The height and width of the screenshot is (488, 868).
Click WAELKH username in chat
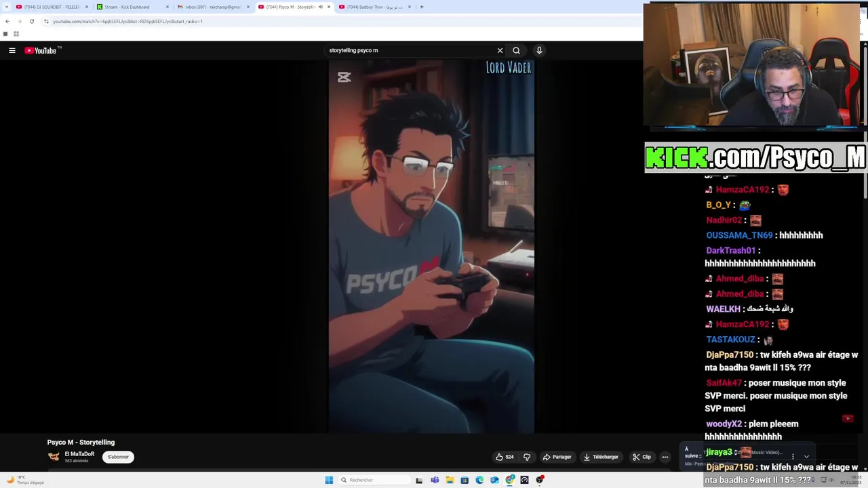(723, 308)
